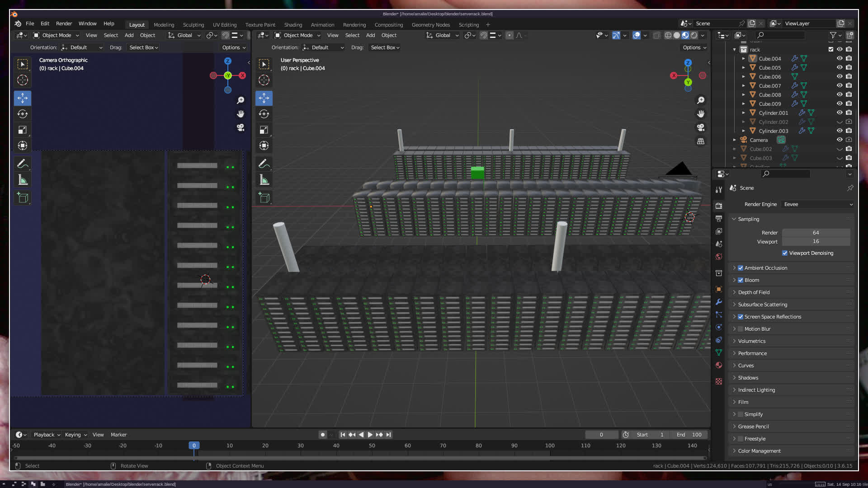Screen dimensions: 868x488
Task: Select the Rotate tool in right viewport
Action: coord(264,114)
